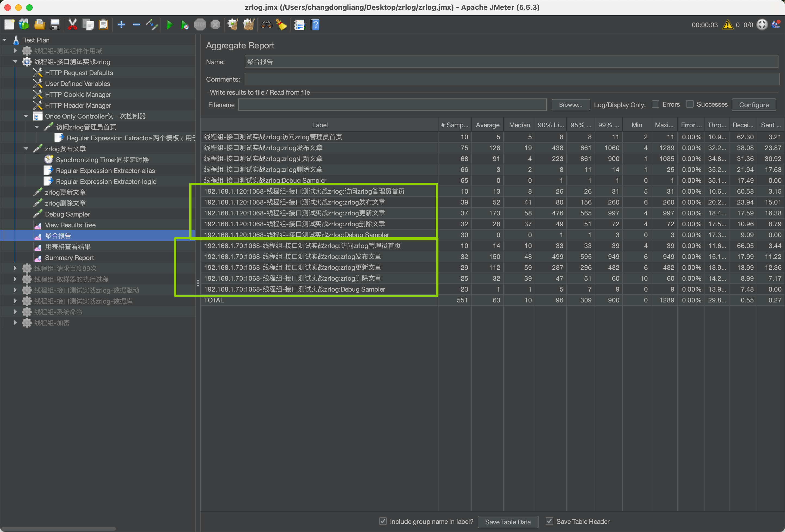Enable the Successes checkbox
This screenshot has height=532, width=785.
[x=690, y=104]
